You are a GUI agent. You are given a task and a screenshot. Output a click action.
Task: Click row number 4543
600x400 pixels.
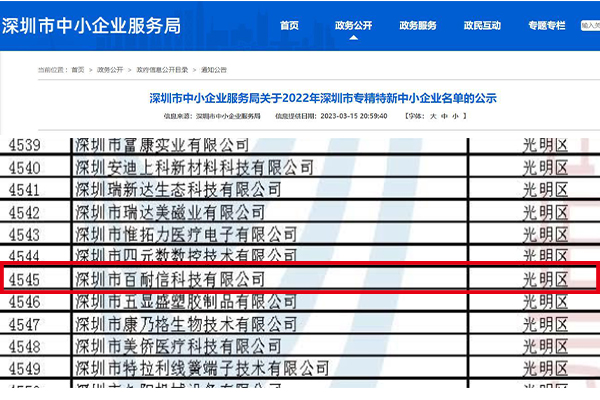click(x=24, y=235)
